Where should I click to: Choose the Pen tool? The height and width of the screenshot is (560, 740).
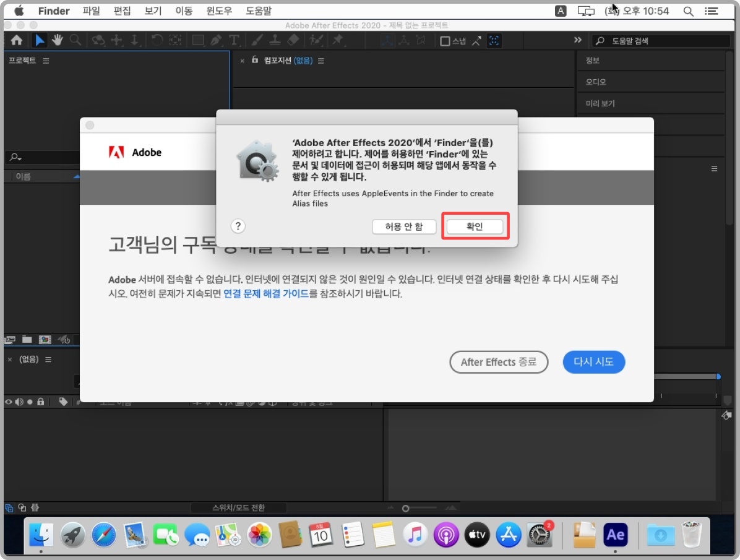point(215,40)
